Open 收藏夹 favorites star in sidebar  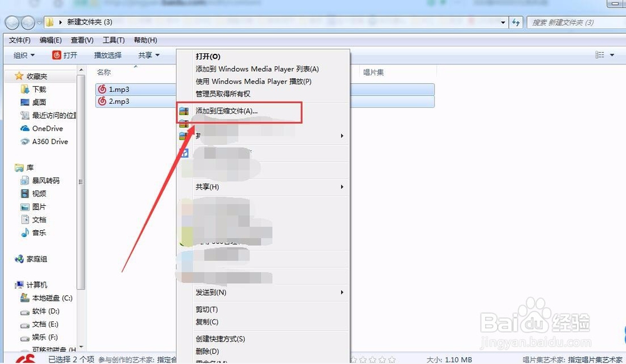(19, 76)
